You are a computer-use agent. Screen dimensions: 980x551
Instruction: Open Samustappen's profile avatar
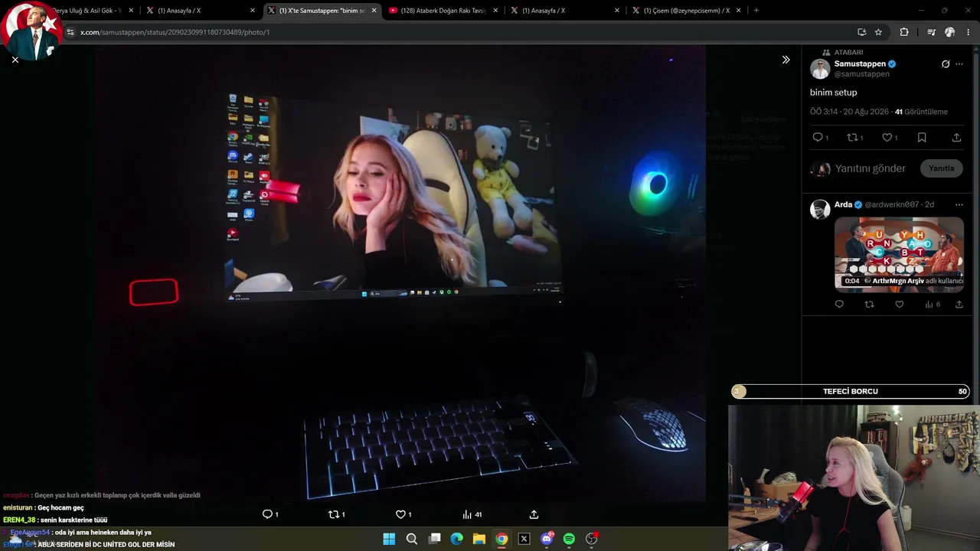tap(820, 69)
